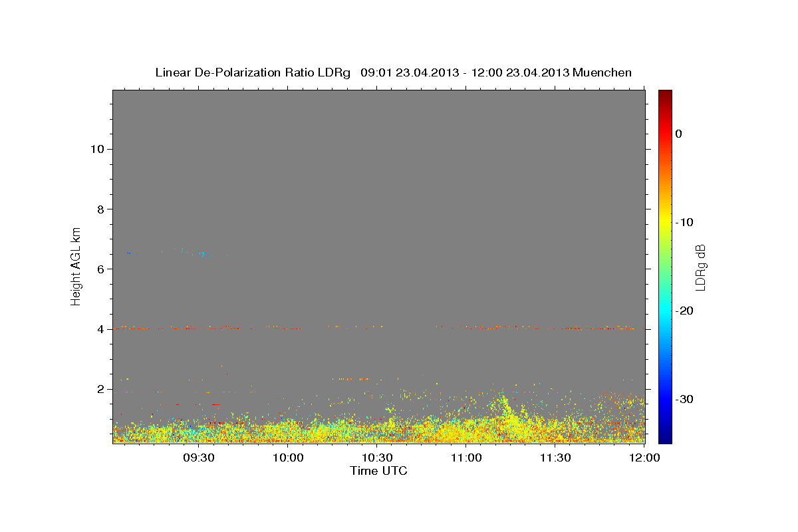Click the 09:30 time tick label
Screen dimensions: 798x532
pyautogui.click(x=198, y=458)
